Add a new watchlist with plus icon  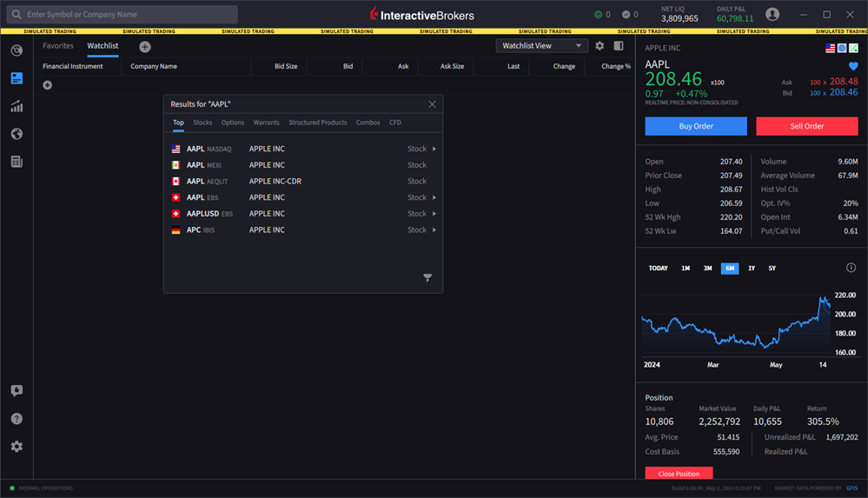tap(145, 47)
